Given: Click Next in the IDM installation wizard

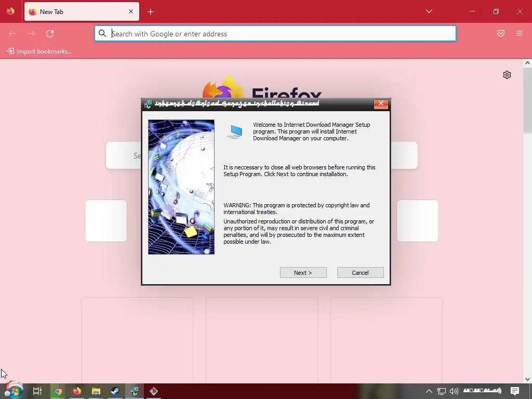Looking at the screenshot, I should tap(303, 272).
